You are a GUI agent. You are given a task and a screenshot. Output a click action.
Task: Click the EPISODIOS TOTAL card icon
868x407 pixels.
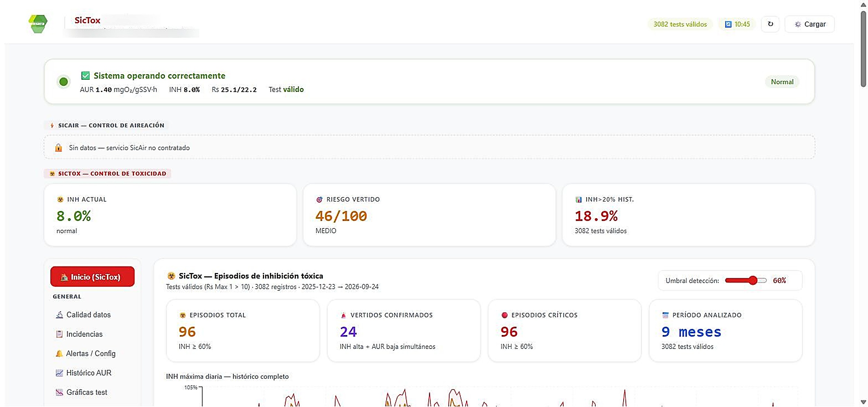point(182,315)
